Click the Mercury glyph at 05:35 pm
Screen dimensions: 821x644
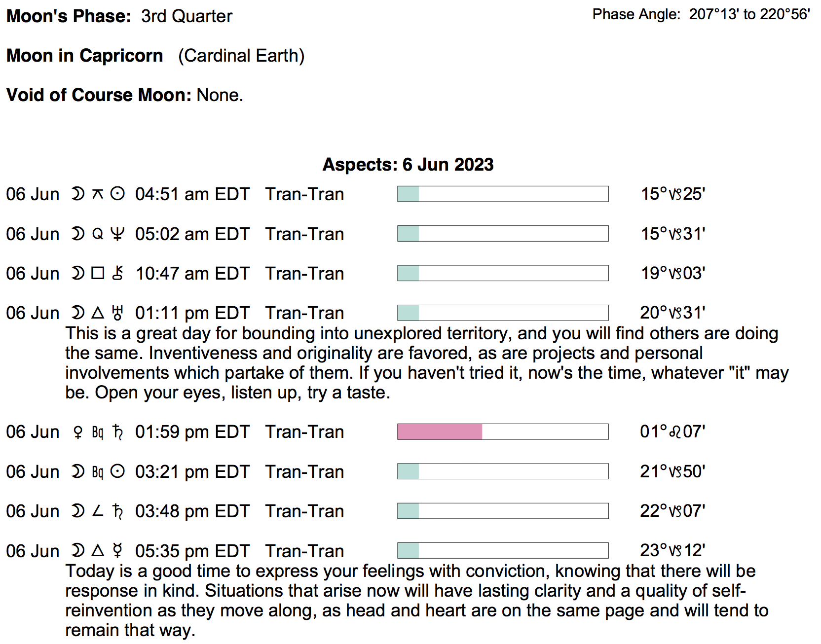coord(117,551)
